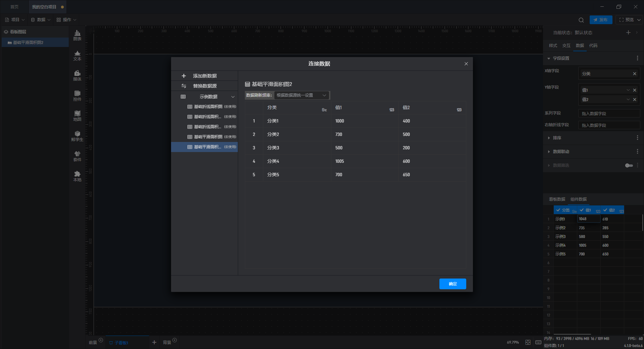Switch to the 代码 tab
Viewport: 644px width, 349px height.
coord(593,46)
